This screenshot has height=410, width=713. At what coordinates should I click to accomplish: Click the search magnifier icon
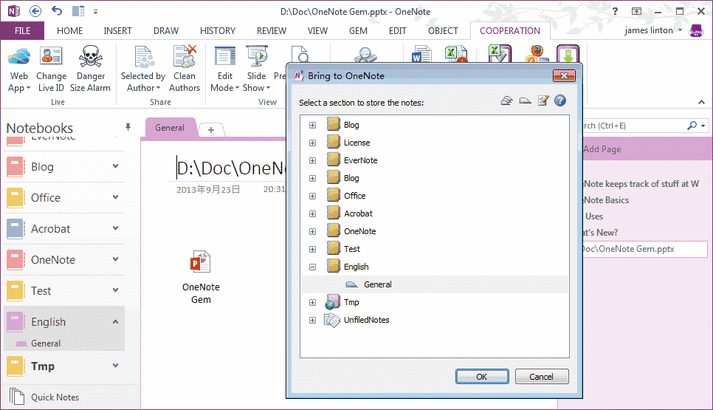(692, 125)
